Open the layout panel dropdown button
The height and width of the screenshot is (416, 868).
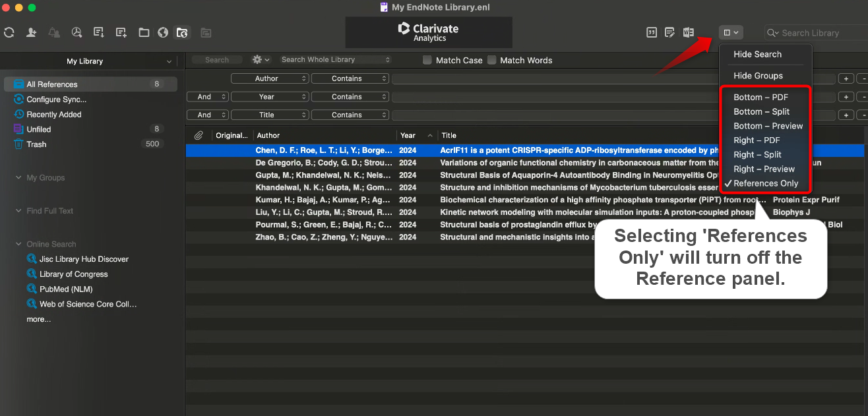pyautogui.click(x=731, y=32)
